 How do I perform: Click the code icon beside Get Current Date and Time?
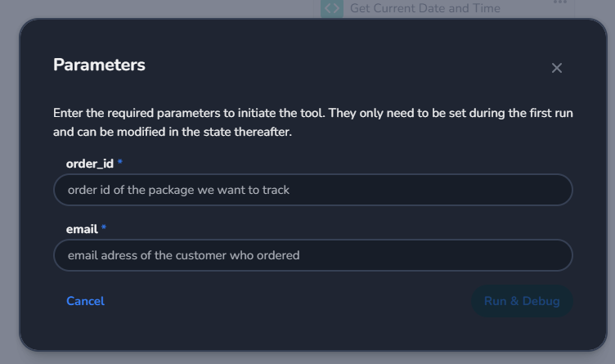331,8
